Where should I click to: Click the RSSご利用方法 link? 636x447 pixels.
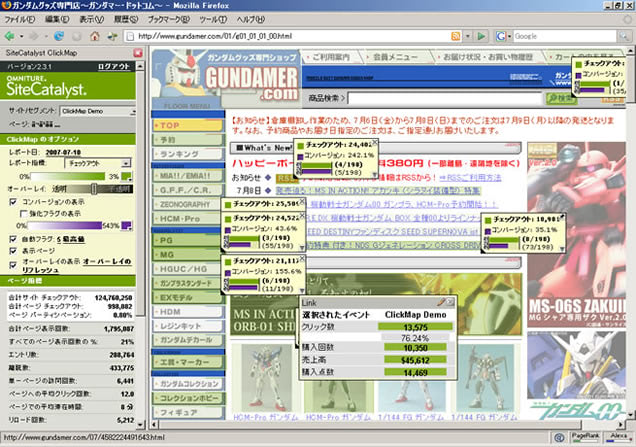[470, 178]
